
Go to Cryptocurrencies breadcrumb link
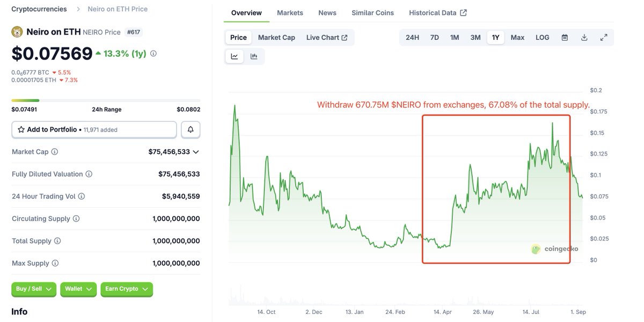click(39, 9)
